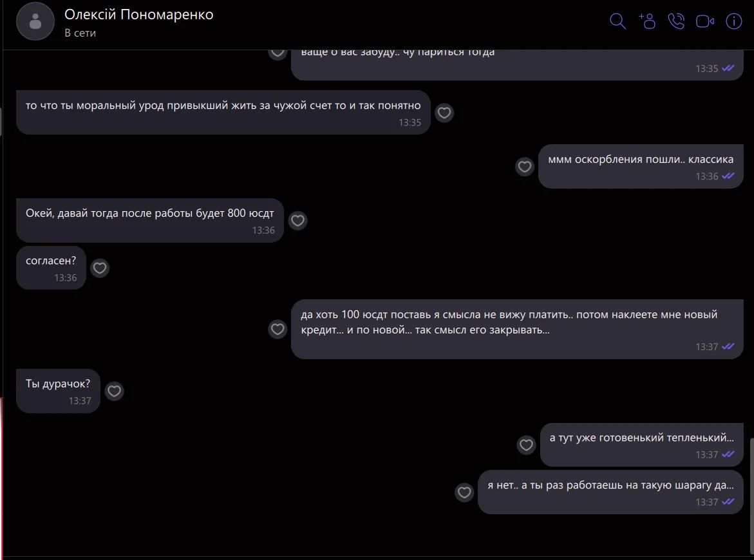Heart the "да хоть 100 юсдт" message
754x560 pixels.
click(x=278, y=329)
